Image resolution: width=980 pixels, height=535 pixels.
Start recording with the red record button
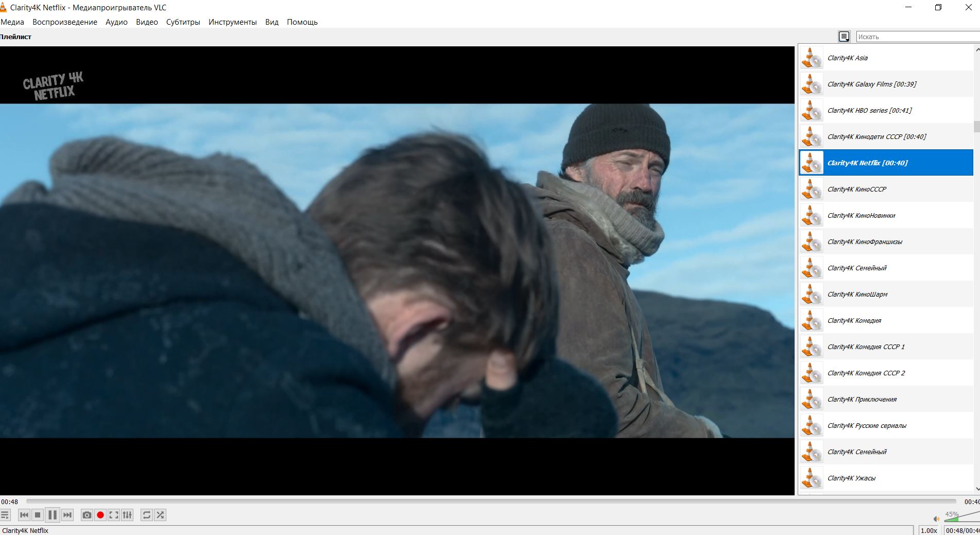coord(100,515)
